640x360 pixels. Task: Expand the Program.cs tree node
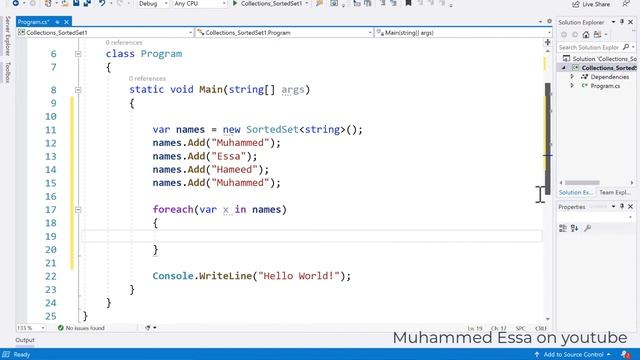click(572, 86)
